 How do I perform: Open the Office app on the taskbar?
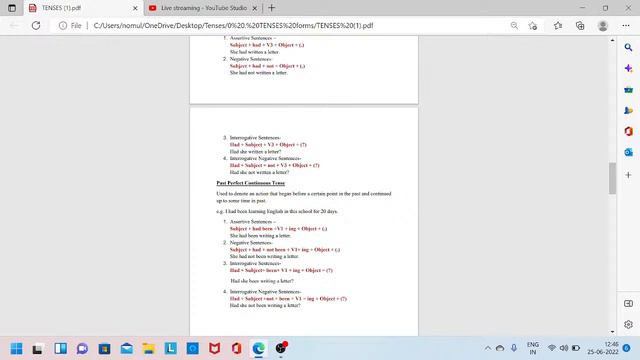pyautogui.click(x=236, y=348)
